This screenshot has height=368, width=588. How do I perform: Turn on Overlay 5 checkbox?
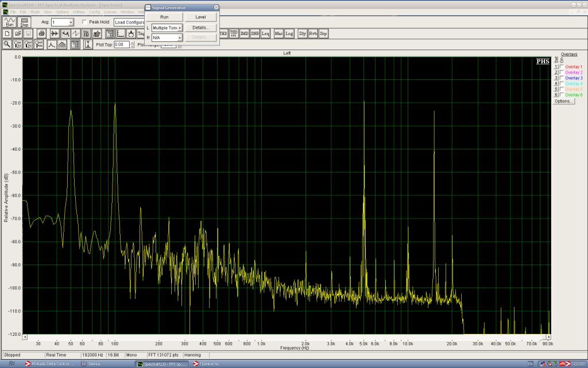(562, 89)
